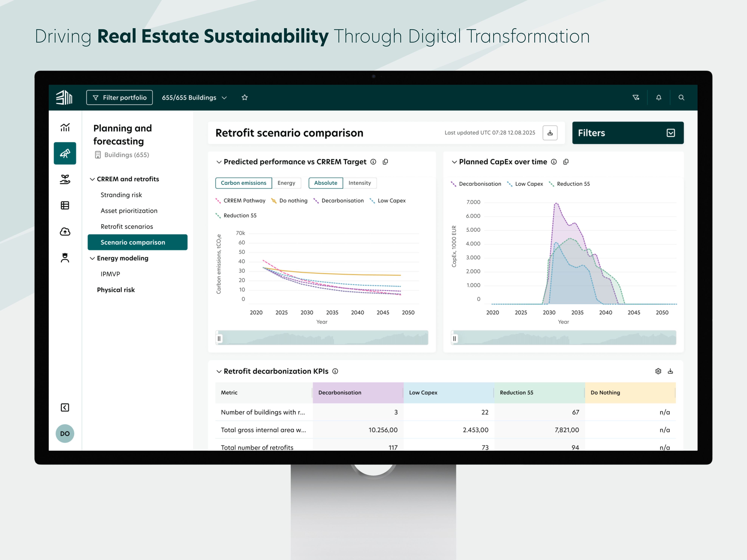Click the favorite star icon
The image size is (747, 560).
click(x=245, y=98)
